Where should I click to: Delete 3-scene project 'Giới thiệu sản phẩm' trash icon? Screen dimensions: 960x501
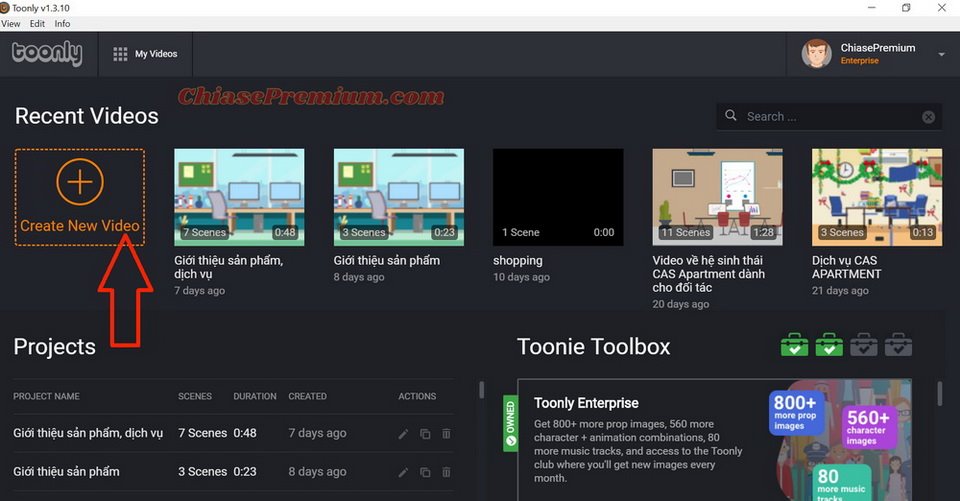[x=446, y=472]
